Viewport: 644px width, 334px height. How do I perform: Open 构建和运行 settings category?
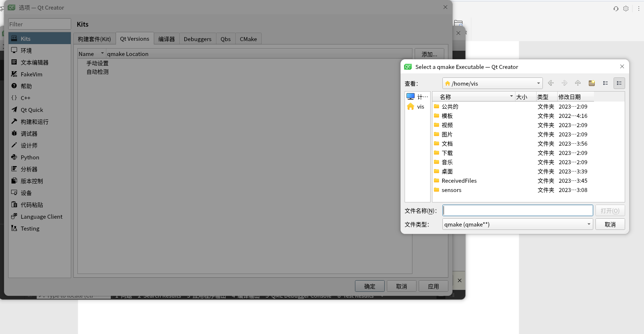coord(40,122)
